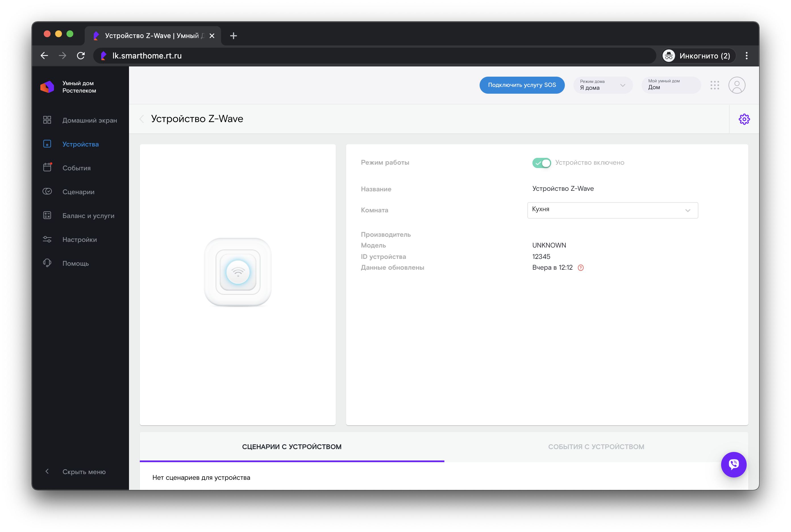Open the nine-dot apps grid
This screenshot has height=532, width=791.
click(715, 85)
